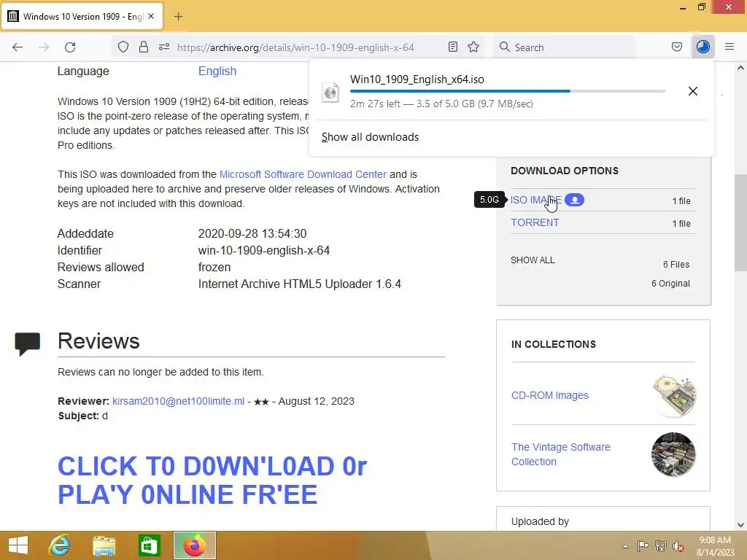Viewport: 747px width, 560px height.
Task: Click the scrollbar down arrow
Action: coord(740,525)
